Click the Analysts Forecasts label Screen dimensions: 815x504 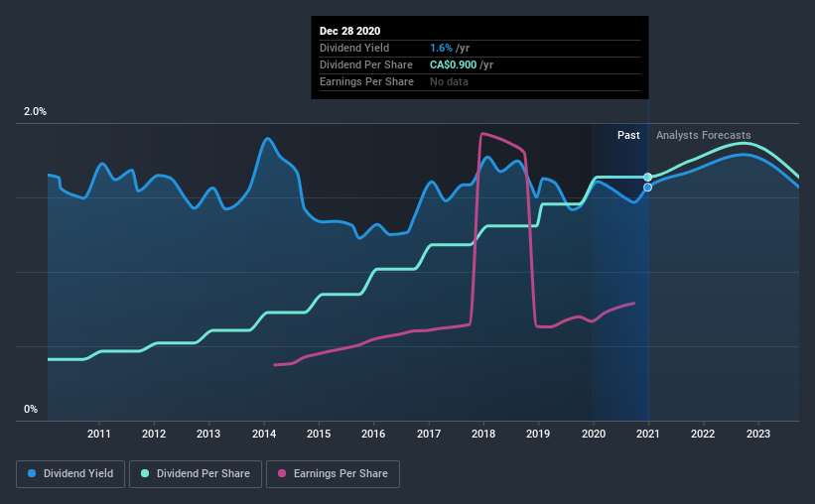[x=703, y=135]
